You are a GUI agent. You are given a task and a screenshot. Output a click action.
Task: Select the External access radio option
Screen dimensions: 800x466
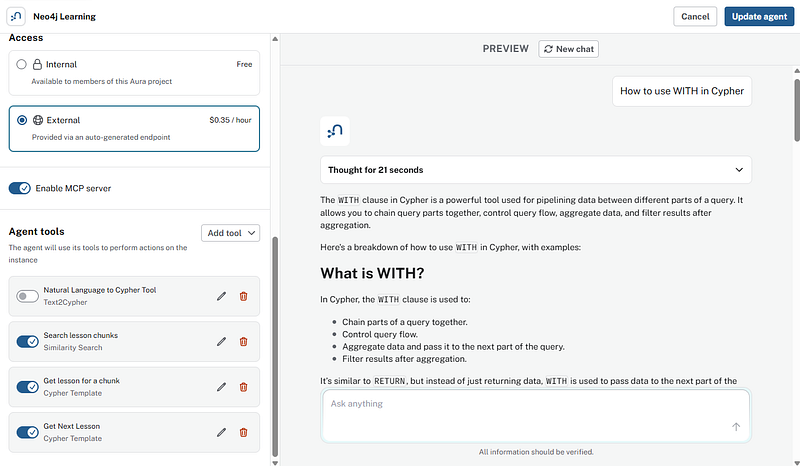(22, 120)
